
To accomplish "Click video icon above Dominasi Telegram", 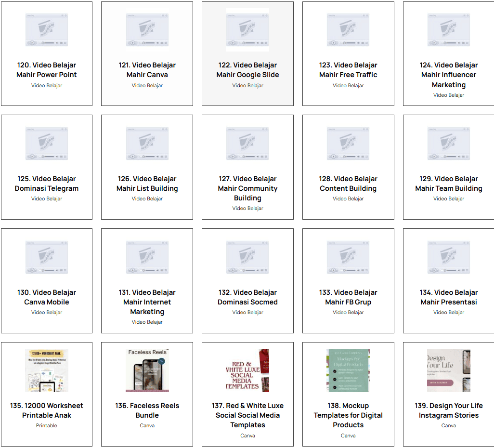I will point(47,144).
